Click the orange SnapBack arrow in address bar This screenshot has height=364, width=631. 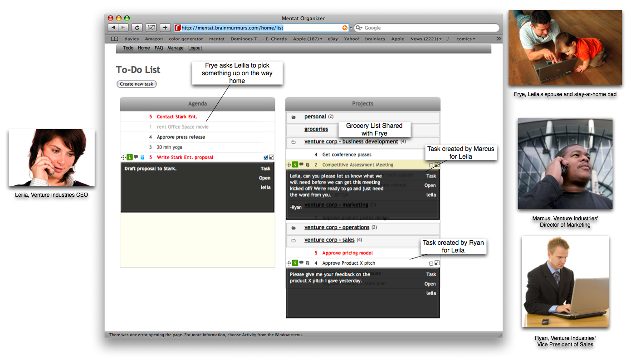[345, 28]
